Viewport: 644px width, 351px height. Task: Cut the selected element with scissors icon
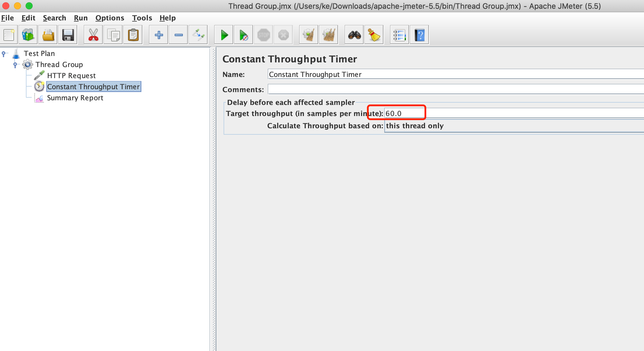point(93,34)
